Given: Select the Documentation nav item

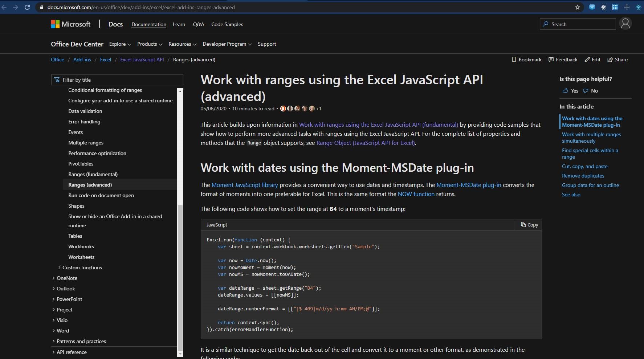Looking at the screenshot, I should point(149,24).
